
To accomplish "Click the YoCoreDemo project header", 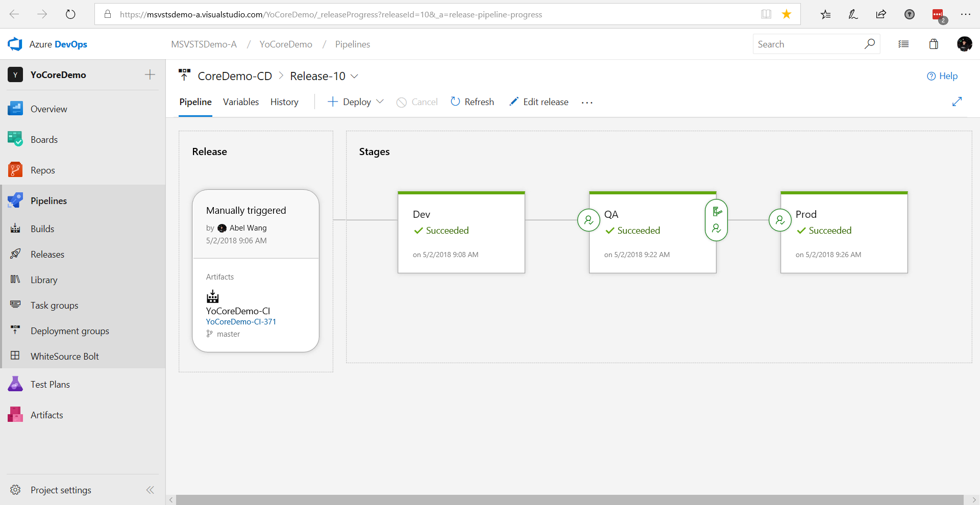I will [x=58, y=74].
